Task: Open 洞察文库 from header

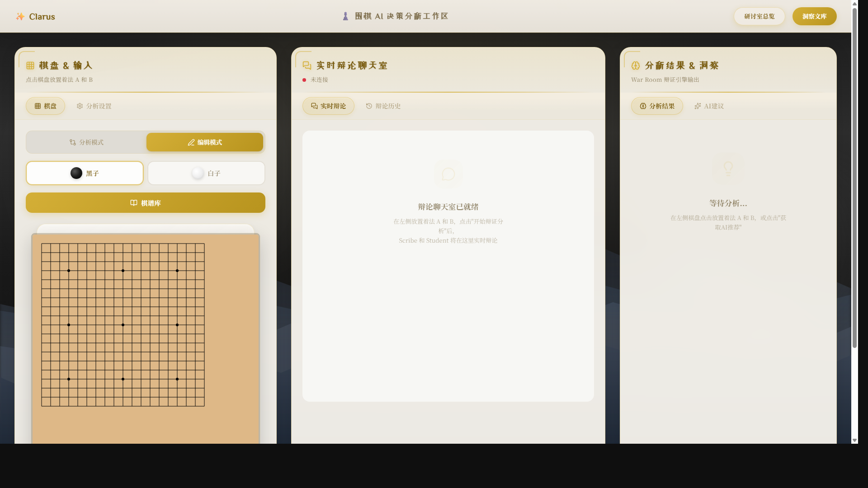Action: click(x=815, y=16)
